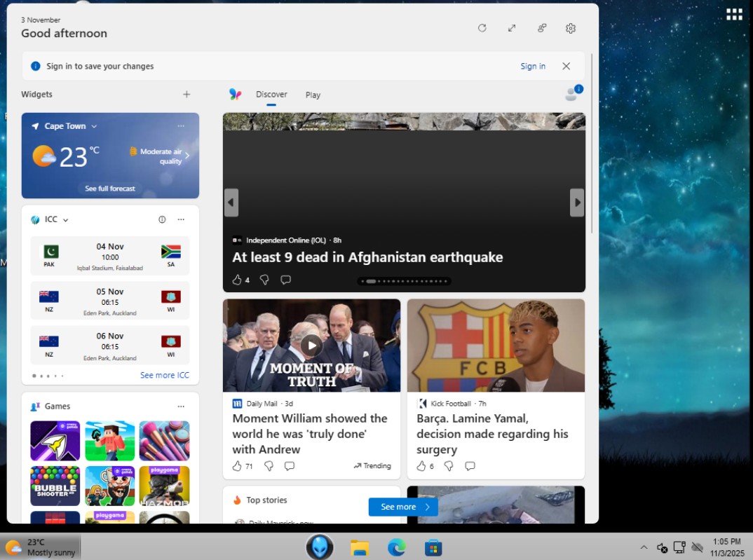Image resolution: width=753 pixels, height=560 pixels.
Task: Open the profile icon with notification badge
Action: tap(573, 95)
